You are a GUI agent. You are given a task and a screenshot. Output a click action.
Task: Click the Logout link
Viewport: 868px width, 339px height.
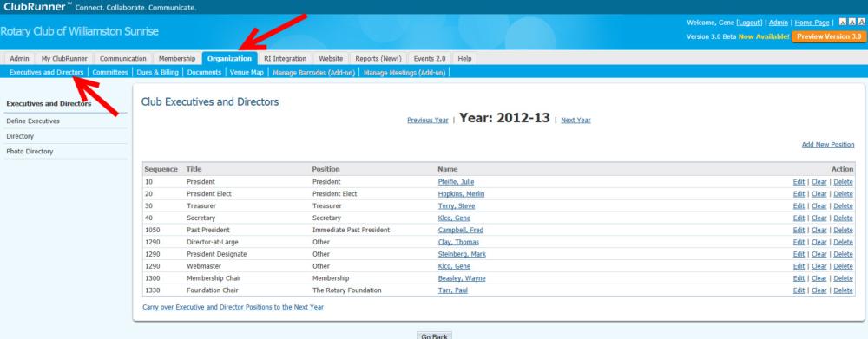point(750,23)
